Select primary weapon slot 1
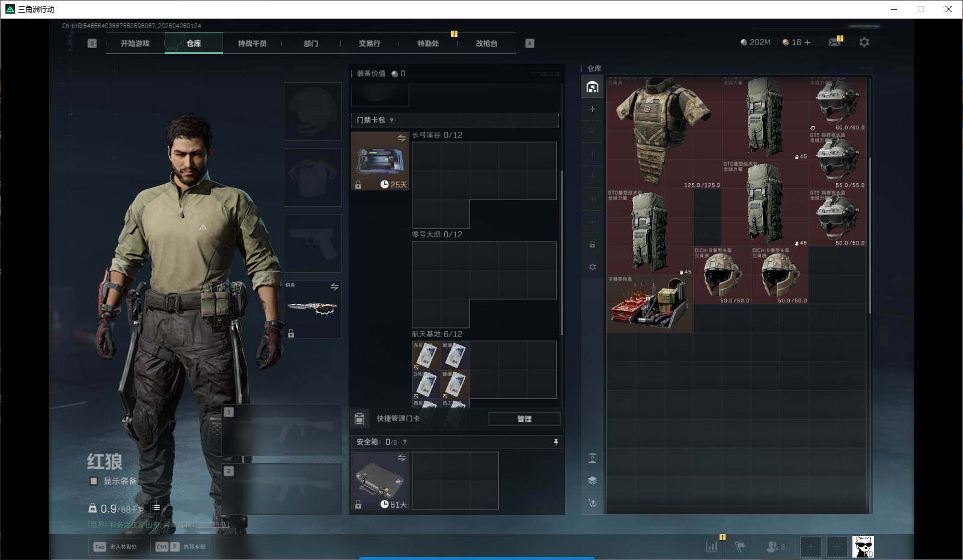 282,430
